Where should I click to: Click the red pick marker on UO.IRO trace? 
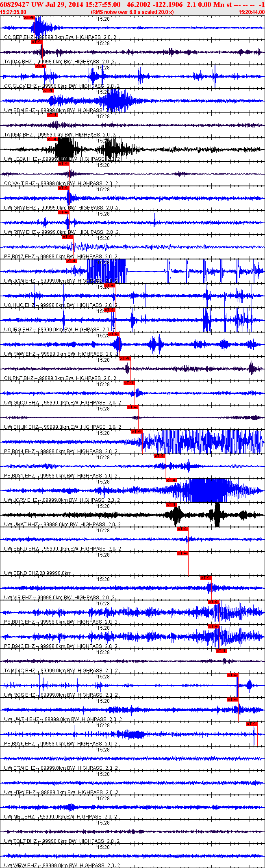(x=110, y=310)
